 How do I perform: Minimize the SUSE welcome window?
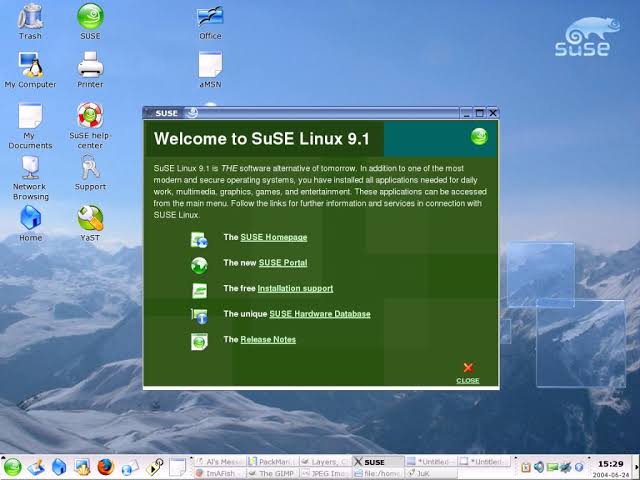467,113
